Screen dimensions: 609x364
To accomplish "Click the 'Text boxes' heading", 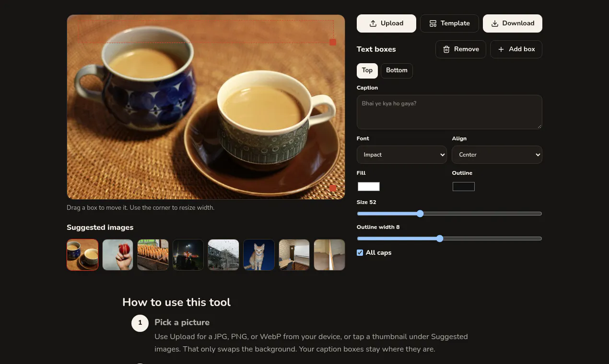I will click(376, 49).
